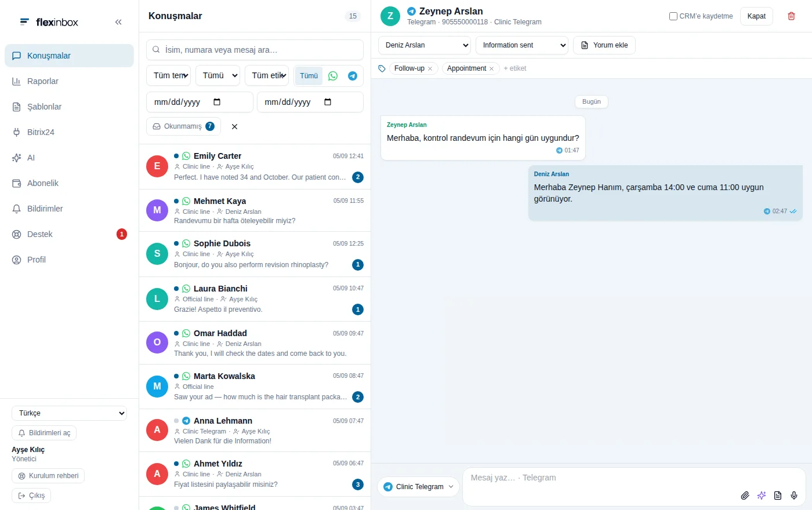Image resolution: width=812 pixels, height=510 pixels.
Task: Click Emily Carter's red avatar
Action: pyautogui.click(x=157, y=166)
